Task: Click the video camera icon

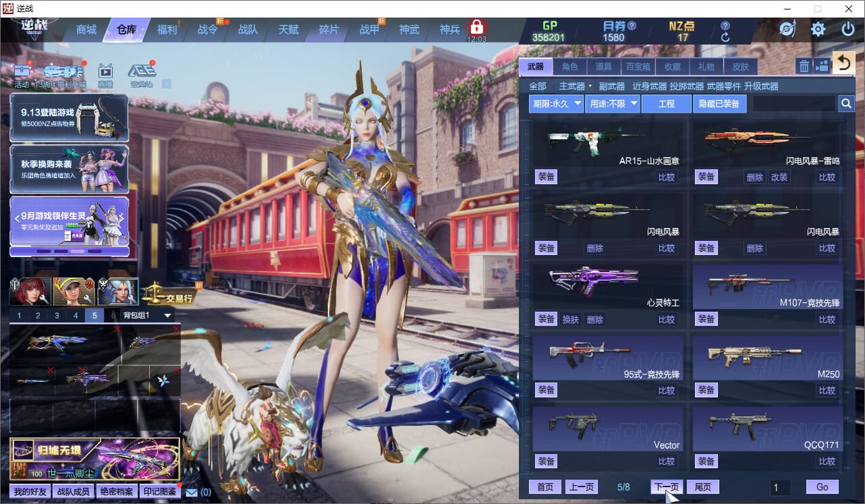Action: click(x=821, y=66)
